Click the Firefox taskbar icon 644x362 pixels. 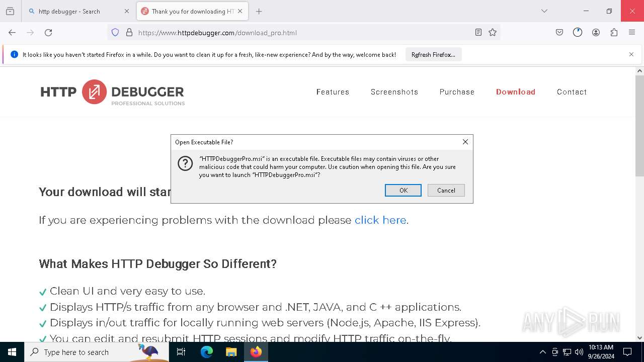coord(256,352)
